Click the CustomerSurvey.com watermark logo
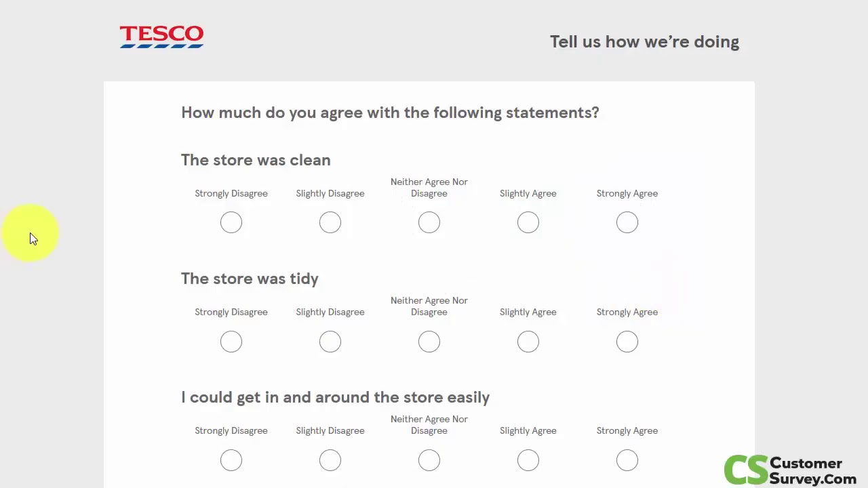This screenshot has width=868, height=488. [x=790, y=470]
